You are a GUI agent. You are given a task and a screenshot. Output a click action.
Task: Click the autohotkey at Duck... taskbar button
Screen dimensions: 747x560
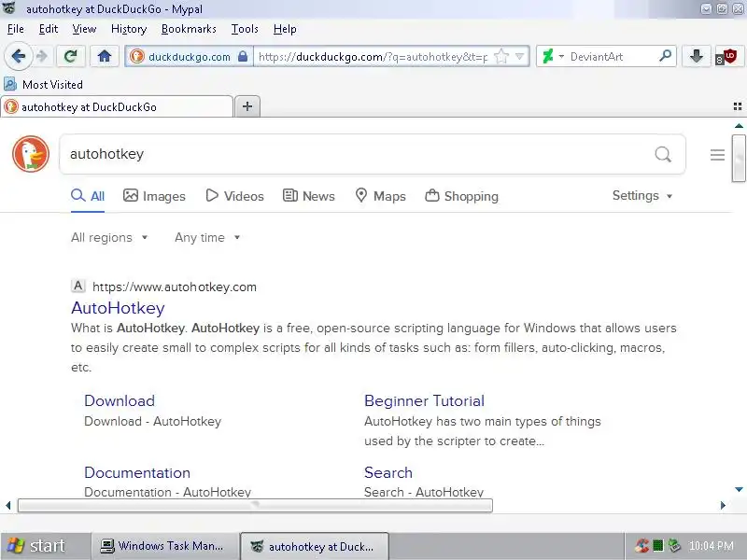[315, 546]
